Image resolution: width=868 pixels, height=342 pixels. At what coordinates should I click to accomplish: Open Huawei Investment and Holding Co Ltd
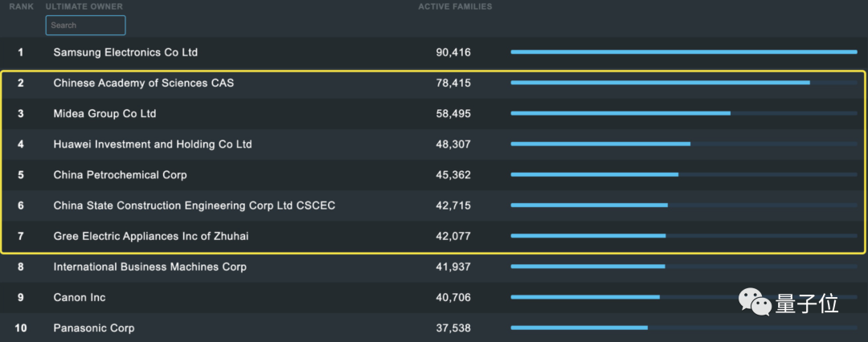(x=153, y=145)
